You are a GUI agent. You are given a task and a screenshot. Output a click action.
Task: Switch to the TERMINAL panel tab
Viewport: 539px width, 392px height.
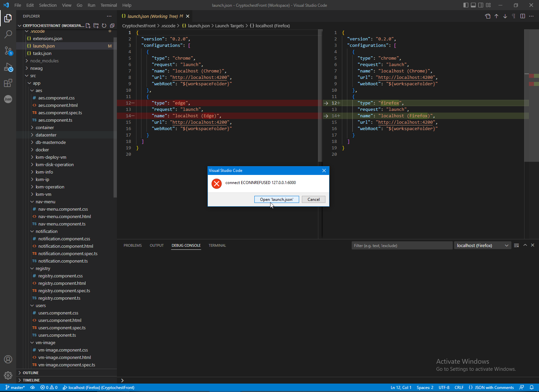217,245
